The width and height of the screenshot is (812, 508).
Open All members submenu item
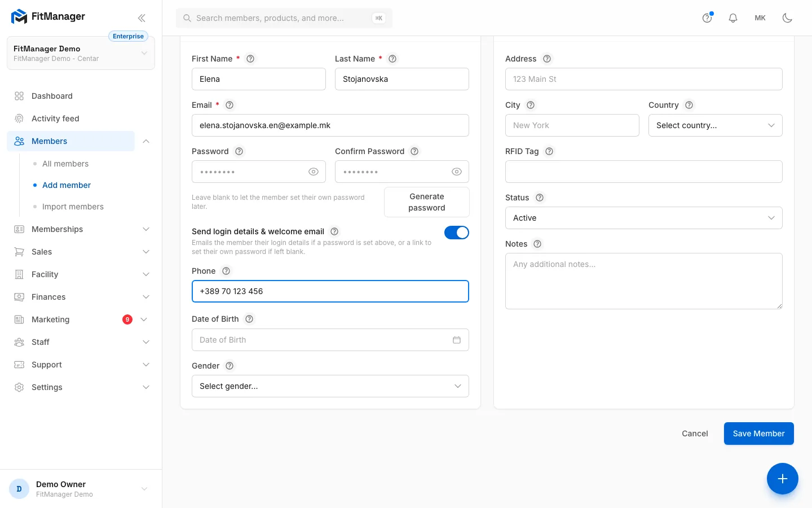tap(65, 164)
